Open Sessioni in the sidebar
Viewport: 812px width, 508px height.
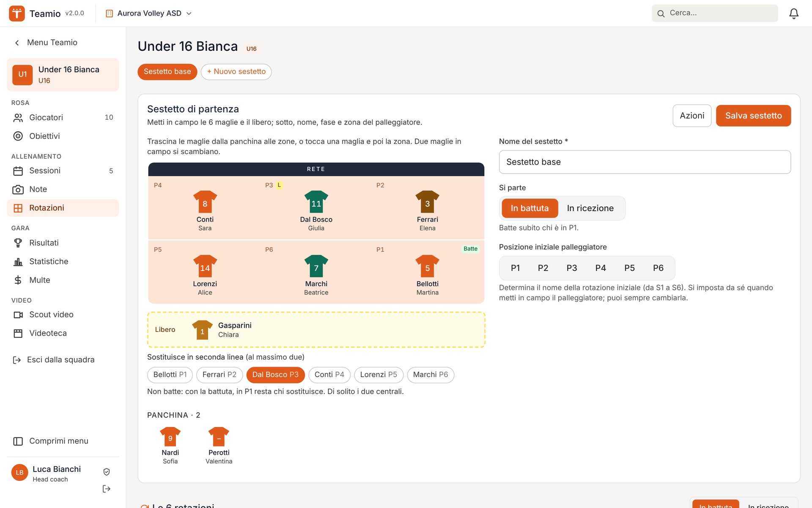[63, 171]
